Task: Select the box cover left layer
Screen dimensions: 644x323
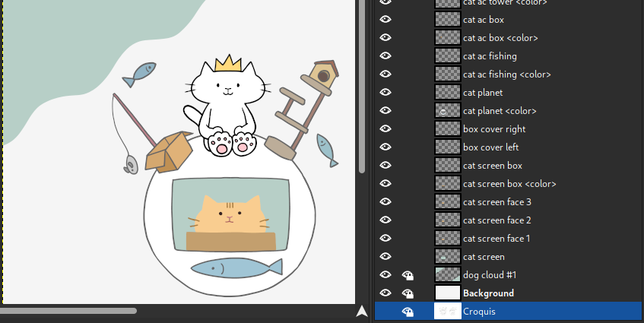Action: (490, 147)
